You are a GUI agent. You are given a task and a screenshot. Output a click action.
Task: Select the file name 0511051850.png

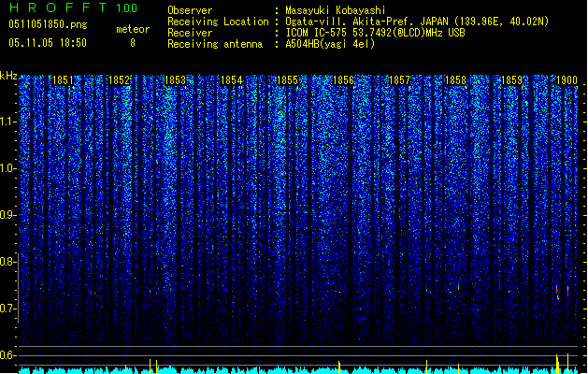click(x=48, y=24)
